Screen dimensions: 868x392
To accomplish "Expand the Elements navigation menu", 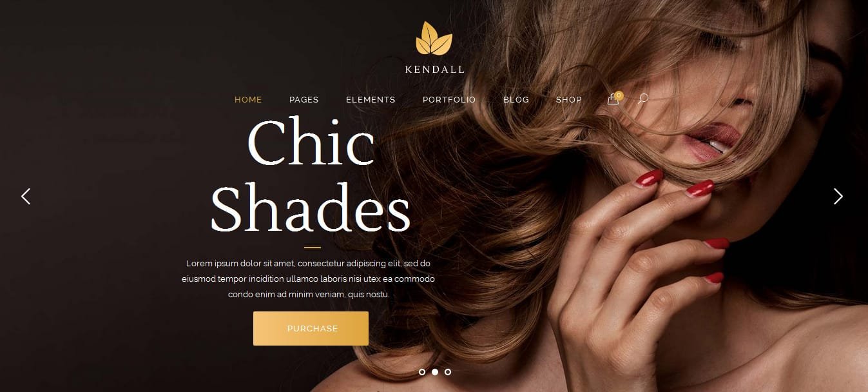I will 371,100.
